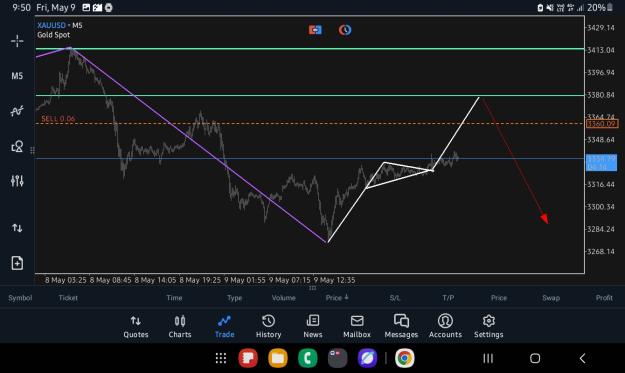
Task: Tap the Android home button
Action: [535, 358]
